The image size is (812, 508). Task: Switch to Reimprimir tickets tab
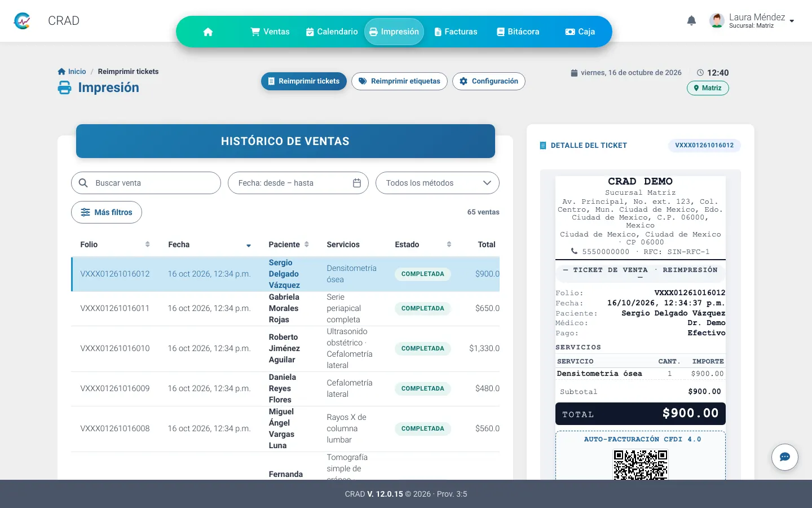click(x=304, y=81)
